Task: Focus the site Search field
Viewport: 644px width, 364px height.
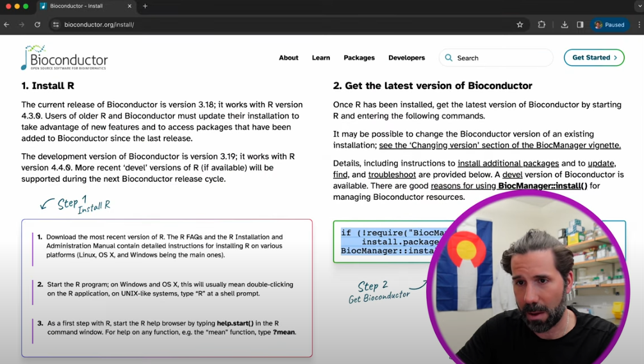Action: (496, 58)
